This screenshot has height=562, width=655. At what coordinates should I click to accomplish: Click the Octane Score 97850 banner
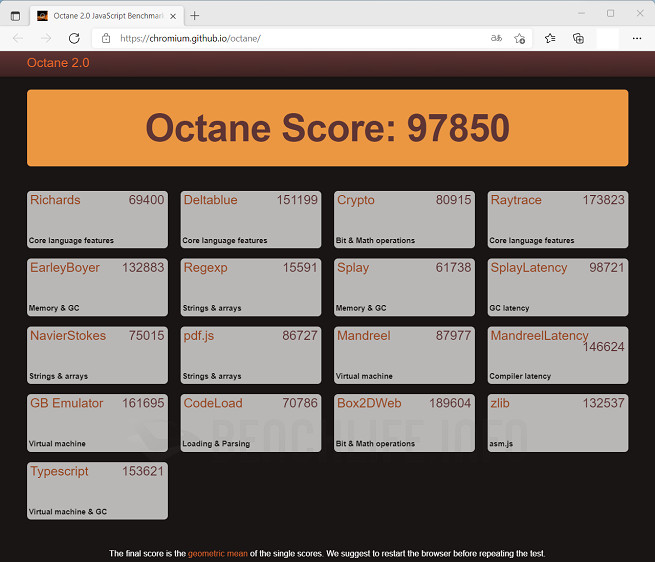pos(328,128)
